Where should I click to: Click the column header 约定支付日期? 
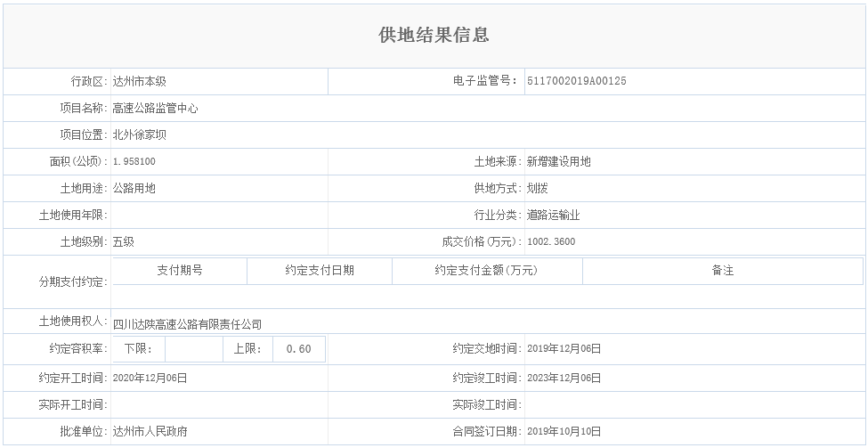coord(320,270)
